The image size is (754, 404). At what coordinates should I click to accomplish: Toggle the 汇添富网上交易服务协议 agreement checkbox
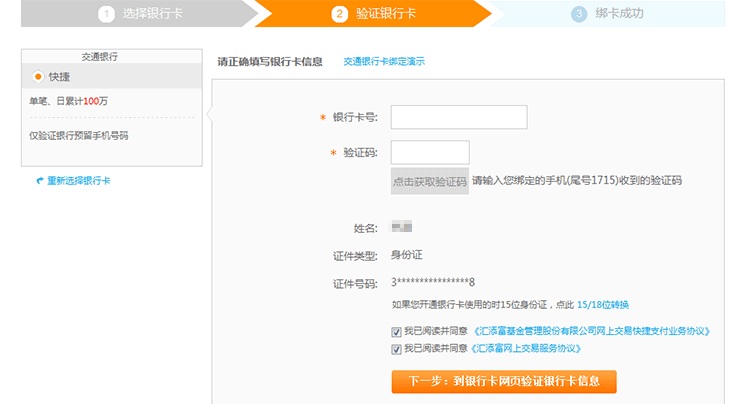pyautogui.click(x=397, y=348)
